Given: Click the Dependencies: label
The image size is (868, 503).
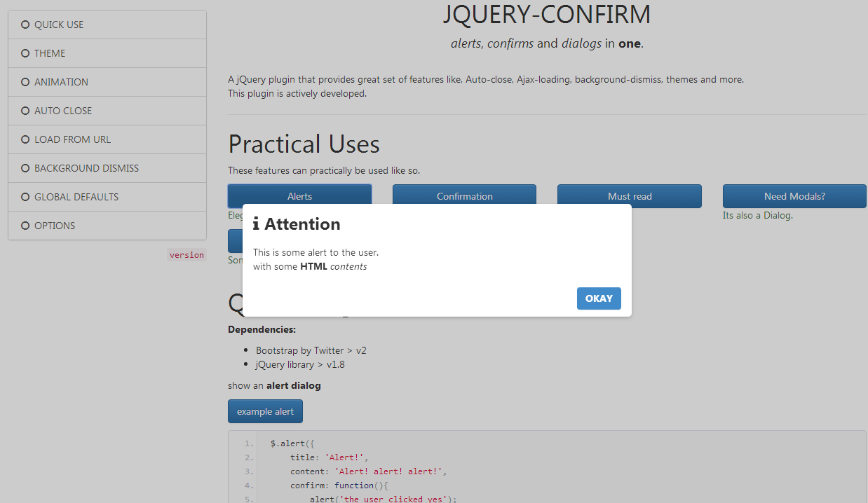Looking at the screenshot, I should (x=262, y=329).
